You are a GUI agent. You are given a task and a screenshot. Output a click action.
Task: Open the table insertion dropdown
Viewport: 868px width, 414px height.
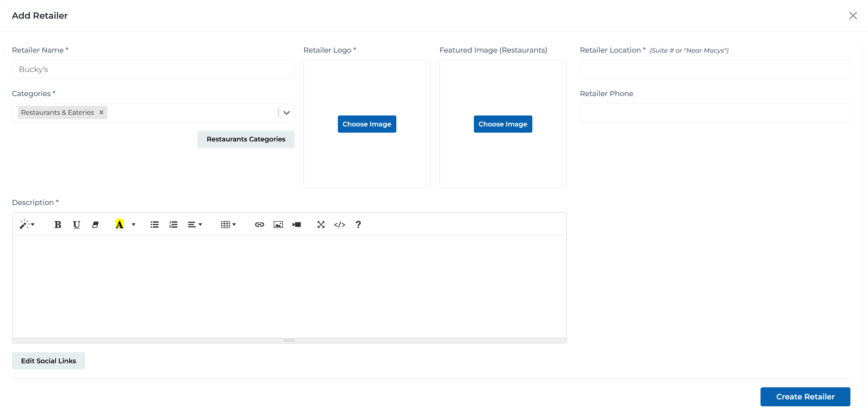pos(229,224)
